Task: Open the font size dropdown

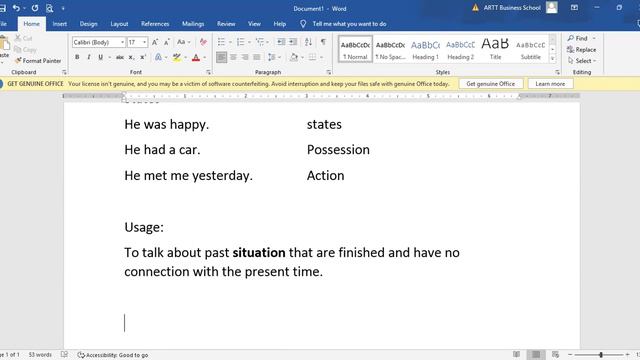Action: (x=144, y=42)
